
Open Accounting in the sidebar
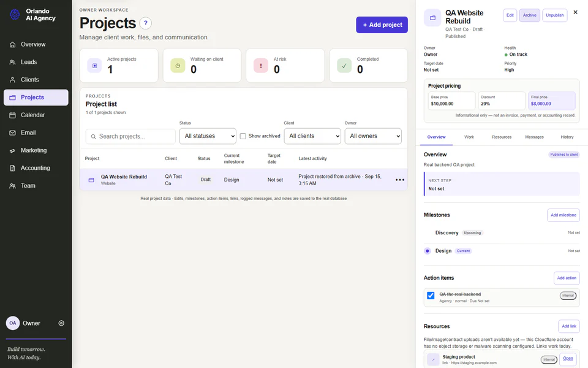36,168
